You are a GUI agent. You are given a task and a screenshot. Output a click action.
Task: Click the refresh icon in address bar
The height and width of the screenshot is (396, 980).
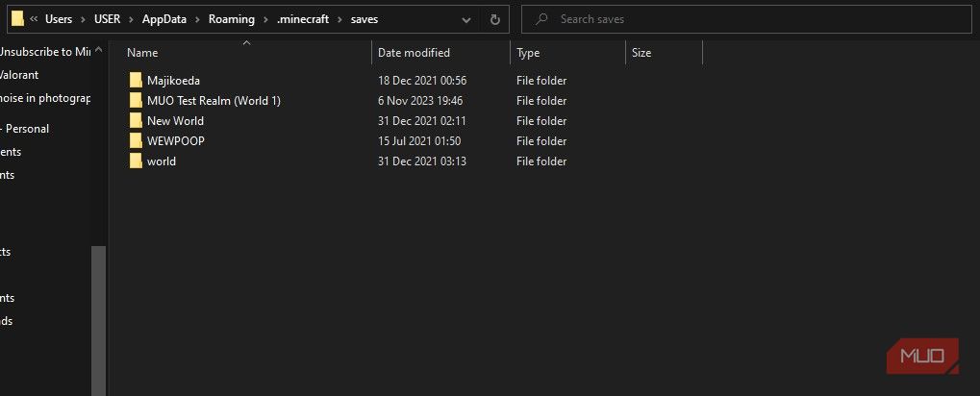pos(494,19)
